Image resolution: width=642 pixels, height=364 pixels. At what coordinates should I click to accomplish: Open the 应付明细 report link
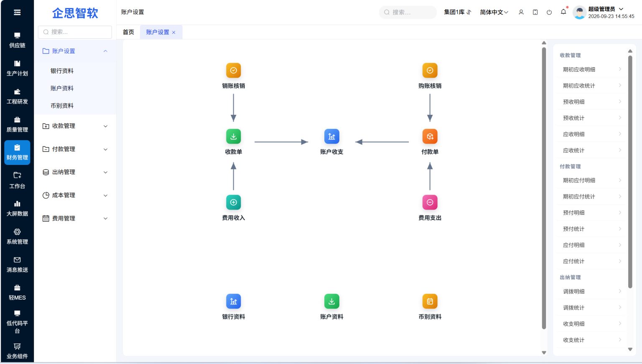coord(592,245)
